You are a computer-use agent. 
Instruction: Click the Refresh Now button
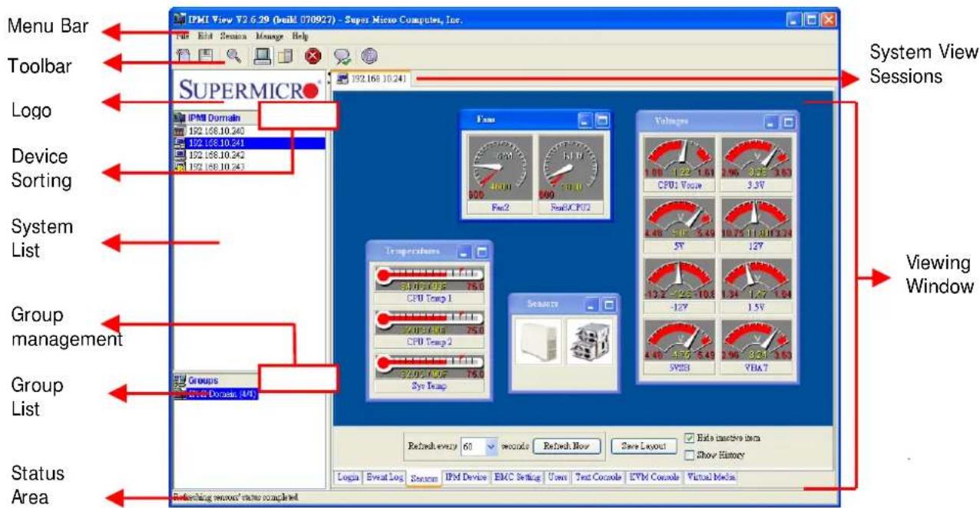coord(567,445)
